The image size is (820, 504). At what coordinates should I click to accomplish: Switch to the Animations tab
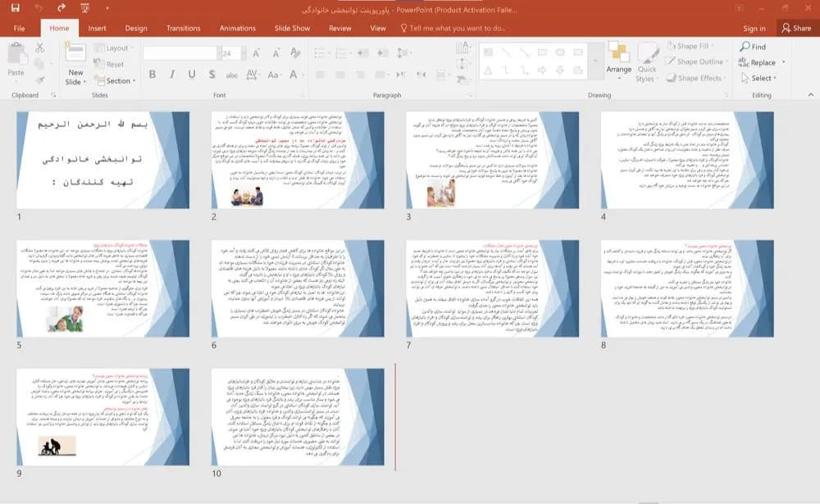[x=238, y=28]
